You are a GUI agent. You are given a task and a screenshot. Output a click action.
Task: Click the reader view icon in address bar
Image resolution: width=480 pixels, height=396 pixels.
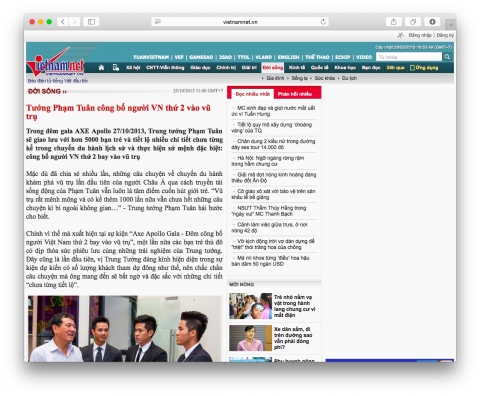[158, 22]
